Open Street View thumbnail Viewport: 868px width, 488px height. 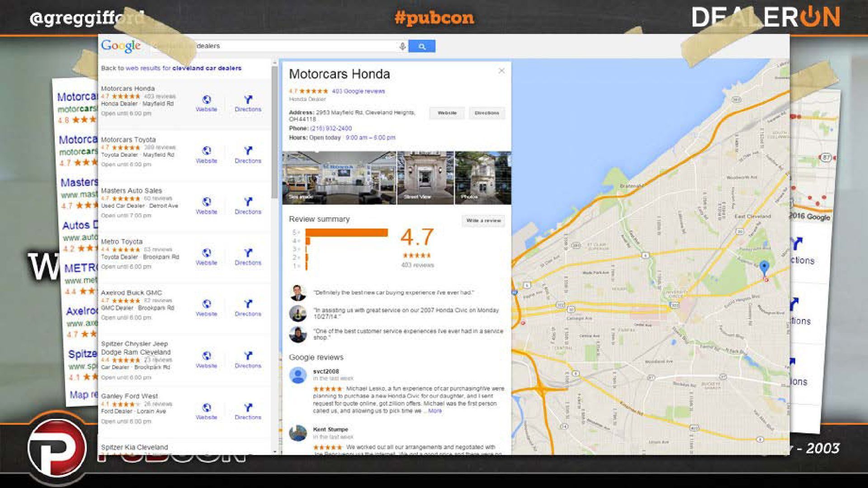[425, 178]
